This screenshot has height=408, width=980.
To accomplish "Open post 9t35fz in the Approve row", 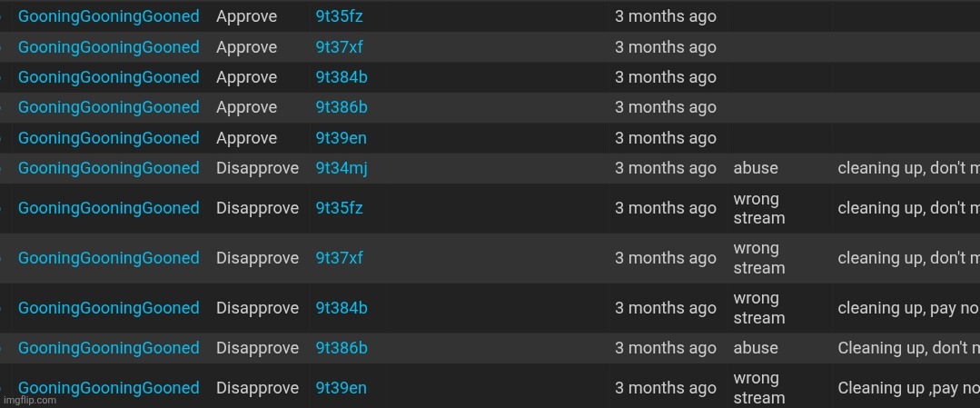I will tap(339, 17).
